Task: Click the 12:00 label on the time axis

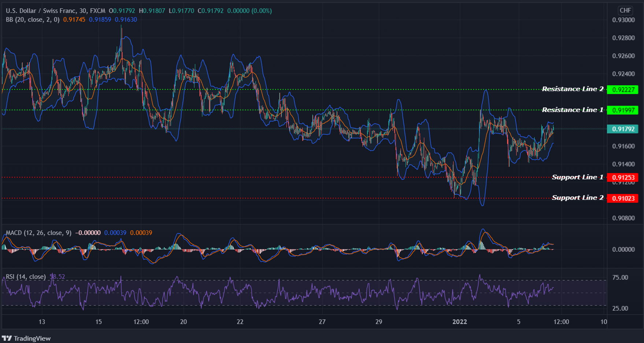Action: tap(141, 322)
